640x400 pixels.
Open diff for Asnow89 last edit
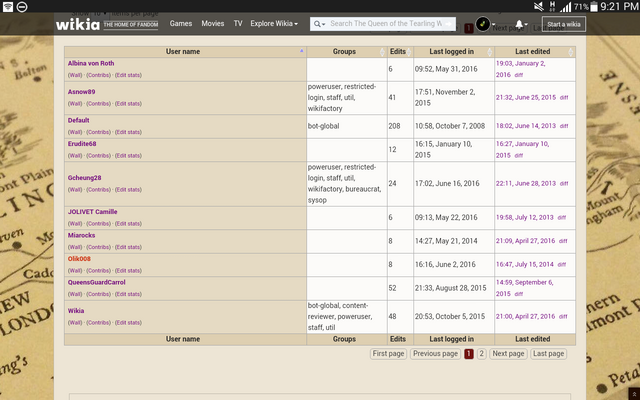pyautogui.click(x=564, y=98)
